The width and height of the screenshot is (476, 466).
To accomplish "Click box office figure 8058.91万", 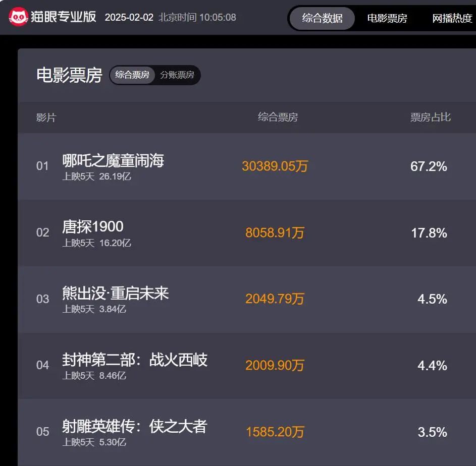I will [x=275, y=233].
